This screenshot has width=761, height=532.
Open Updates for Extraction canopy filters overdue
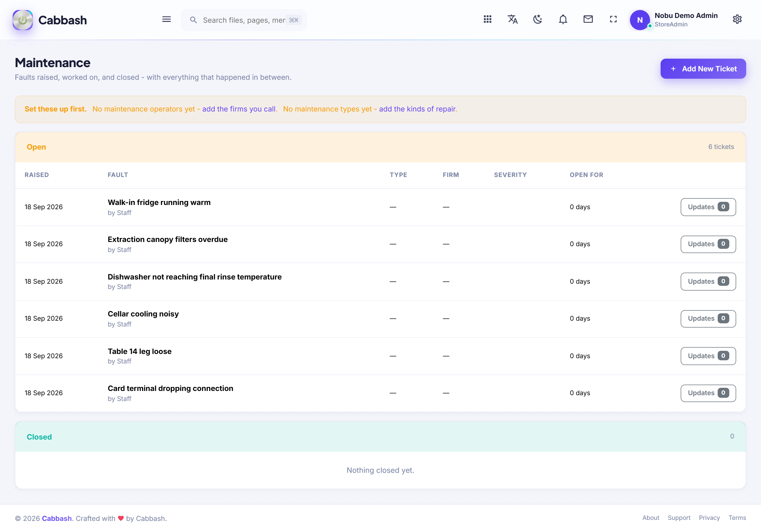point(708,244)
